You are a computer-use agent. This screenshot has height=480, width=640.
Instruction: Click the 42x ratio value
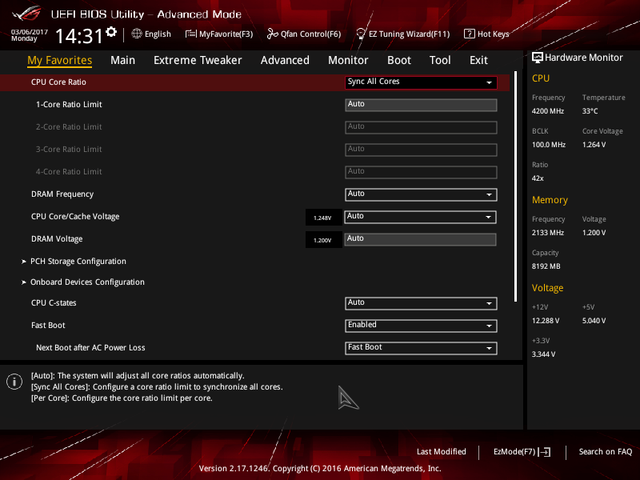coord(538,178)
